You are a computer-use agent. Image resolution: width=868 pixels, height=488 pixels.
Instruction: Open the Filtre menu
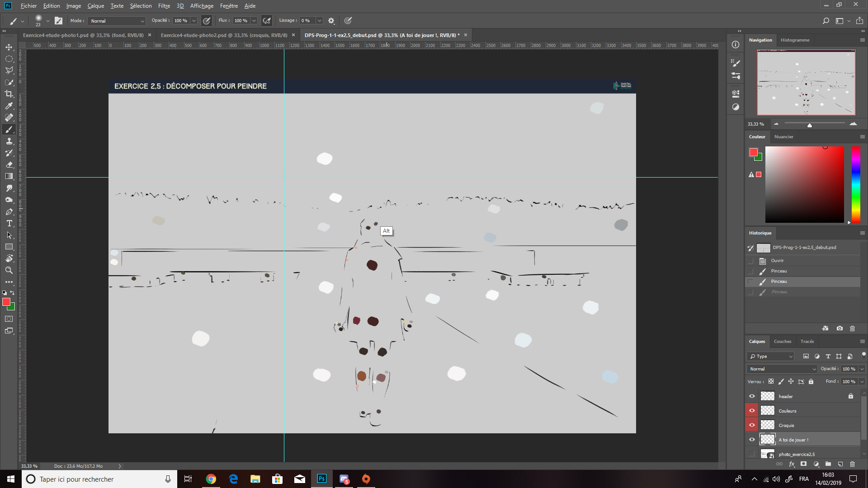click(164, 6)
